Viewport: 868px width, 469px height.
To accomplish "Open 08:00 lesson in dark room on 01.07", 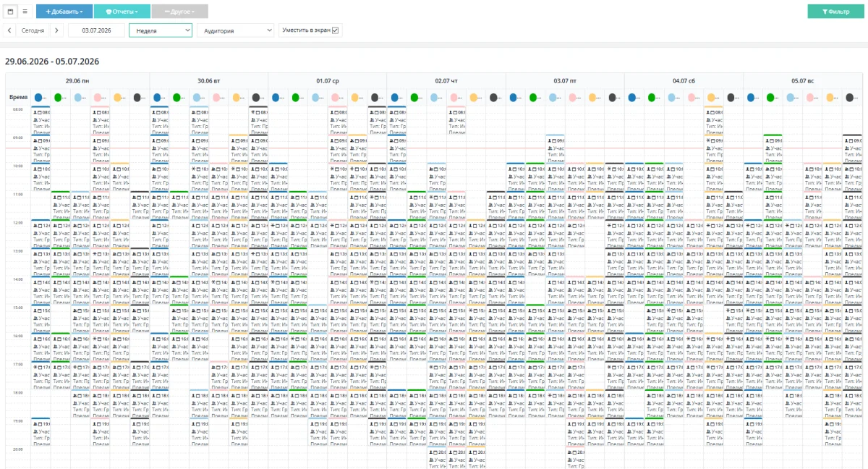I will pyautogui.click(x=377, y=121).
